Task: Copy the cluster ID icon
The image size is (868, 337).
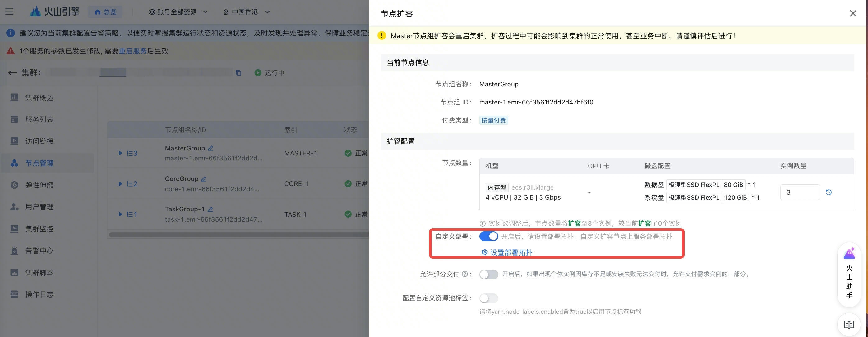Action: click(x=238, y=73)
